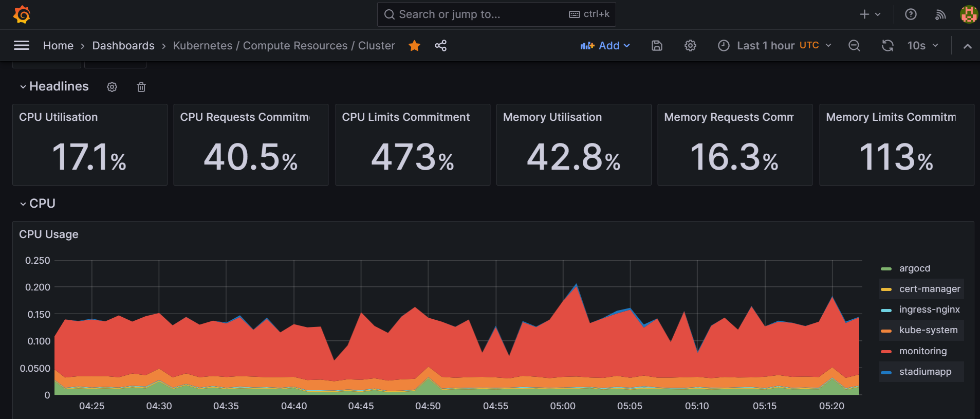Open the CPU Usage panel title

49,234
